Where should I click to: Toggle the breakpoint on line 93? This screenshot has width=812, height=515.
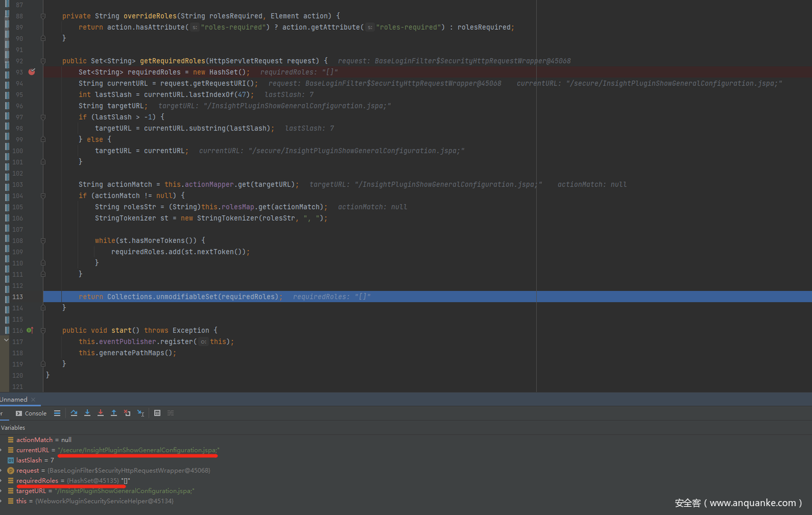pyautogui.click(x=32, y=72)
